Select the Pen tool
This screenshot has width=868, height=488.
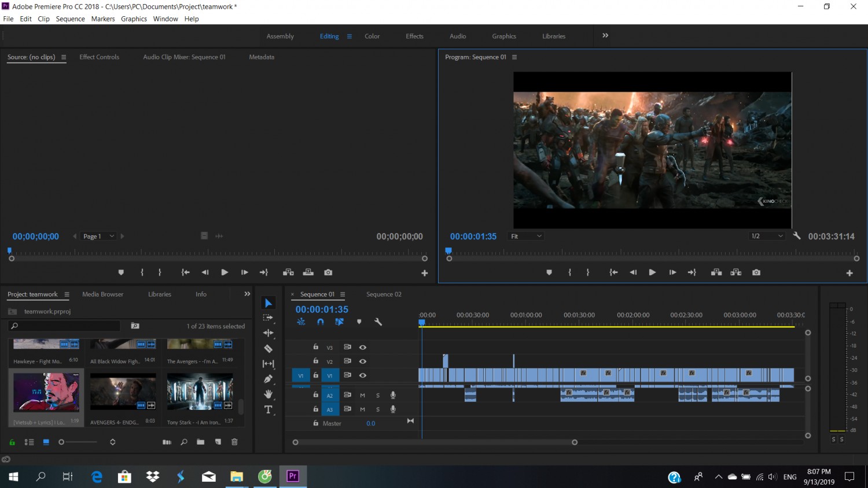(x=268, y=379)
